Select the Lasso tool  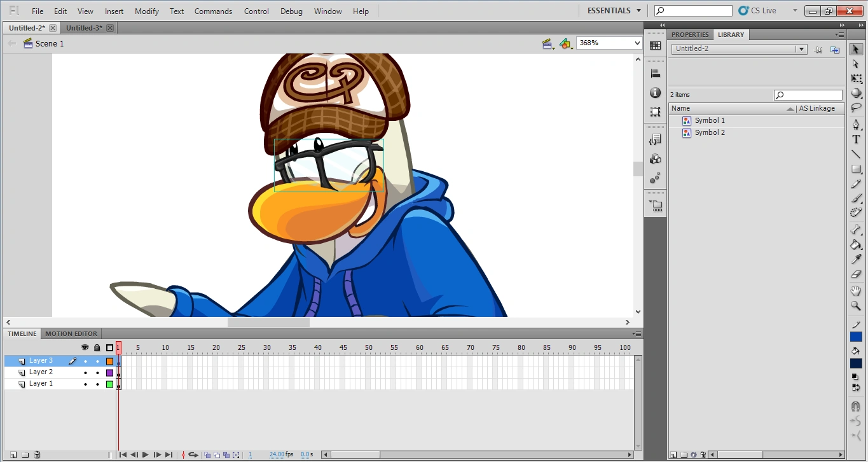coord(856,108)
